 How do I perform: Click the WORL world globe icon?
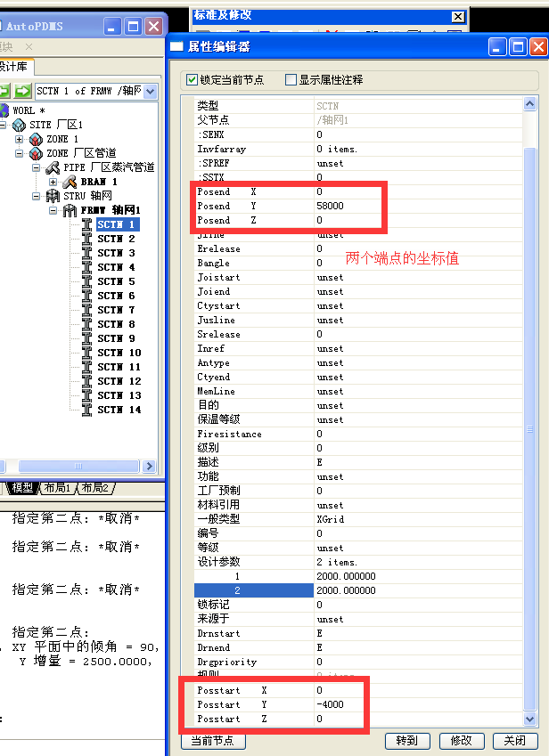click(x=4, y=110)
